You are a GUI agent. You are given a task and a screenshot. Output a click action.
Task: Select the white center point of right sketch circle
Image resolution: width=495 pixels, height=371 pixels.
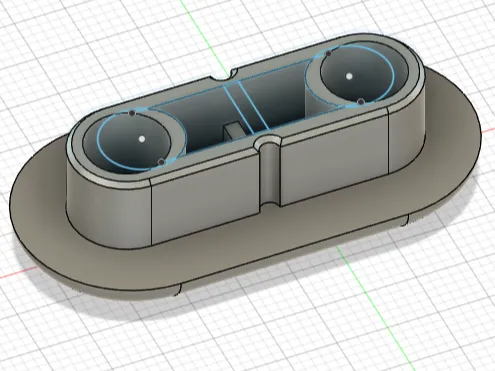point(349,76)
